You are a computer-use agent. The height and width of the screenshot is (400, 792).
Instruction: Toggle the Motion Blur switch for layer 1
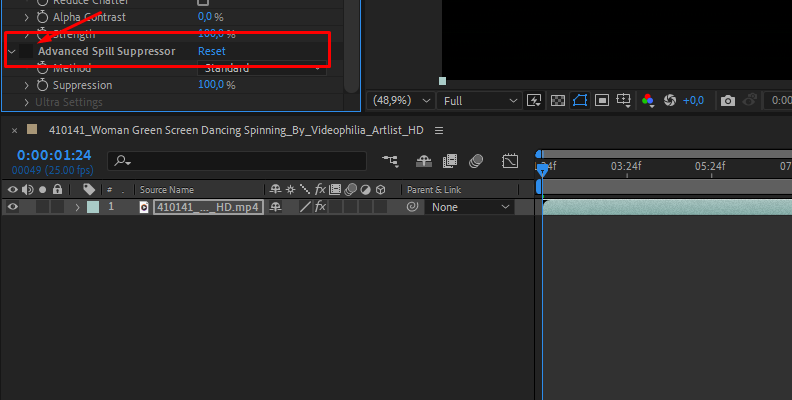[351, 207]
